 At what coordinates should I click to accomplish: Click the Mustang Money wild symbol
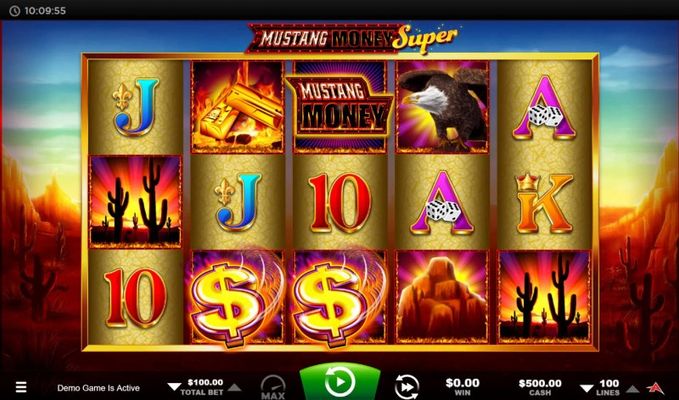[340, 107]
